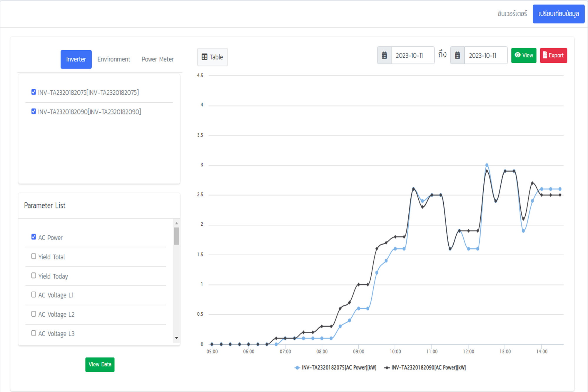588x392 pixels.
Task: Tick the AC Voltage L1 checkbox
Action: 34,294
